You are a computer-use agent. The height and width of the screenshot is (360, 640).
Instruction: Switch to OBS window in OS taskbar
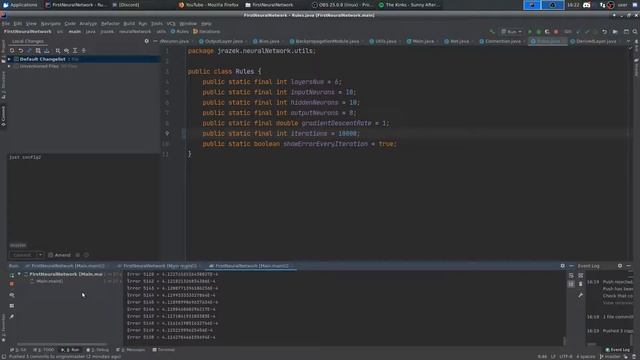click(x=342, y=5)
